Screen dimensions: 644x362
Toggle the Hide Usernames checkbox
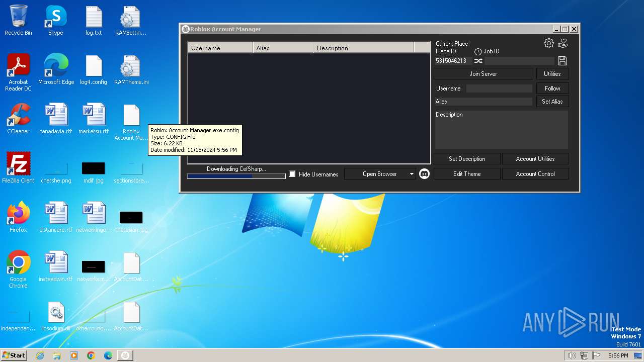292,174
